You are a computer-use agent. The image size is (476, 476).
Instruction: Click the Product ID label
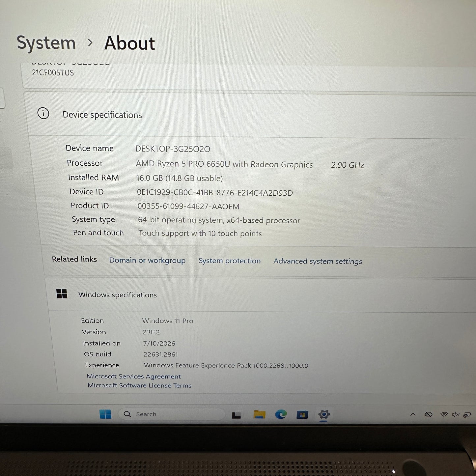pos(90,206)
